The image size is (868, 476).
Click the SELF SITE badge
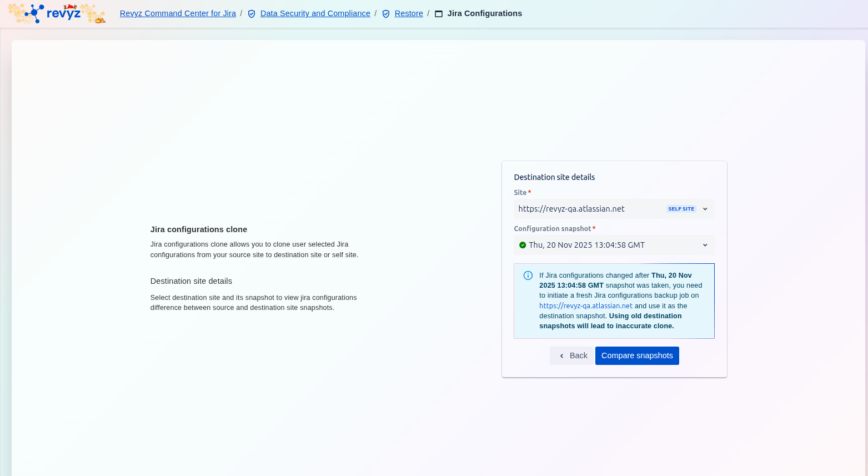(681, 209)
